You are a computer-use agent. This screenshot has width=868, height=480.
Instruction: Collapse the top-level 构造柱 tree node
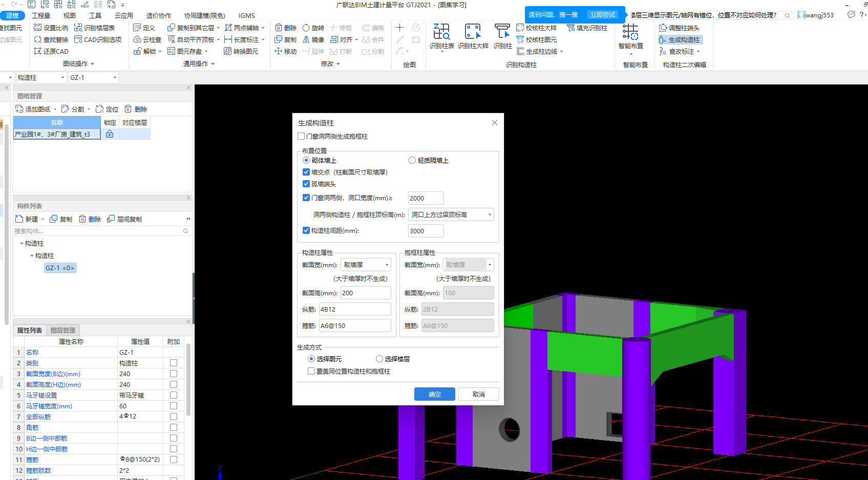(x=22, y=244)
